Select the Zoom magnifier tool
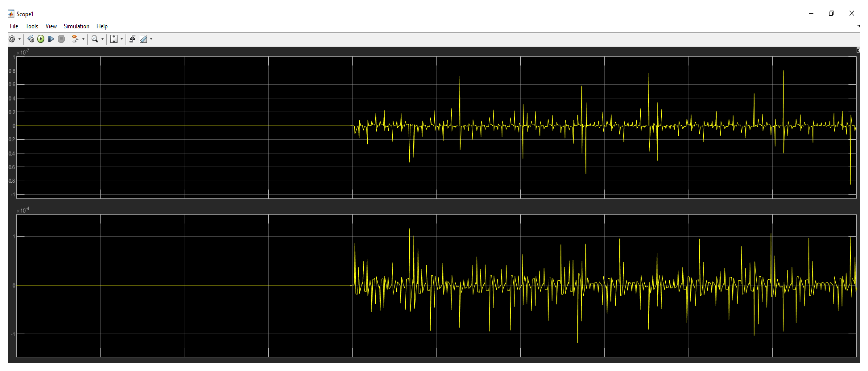868x371 pixels. pyautogui.click(x=95, y=39)
